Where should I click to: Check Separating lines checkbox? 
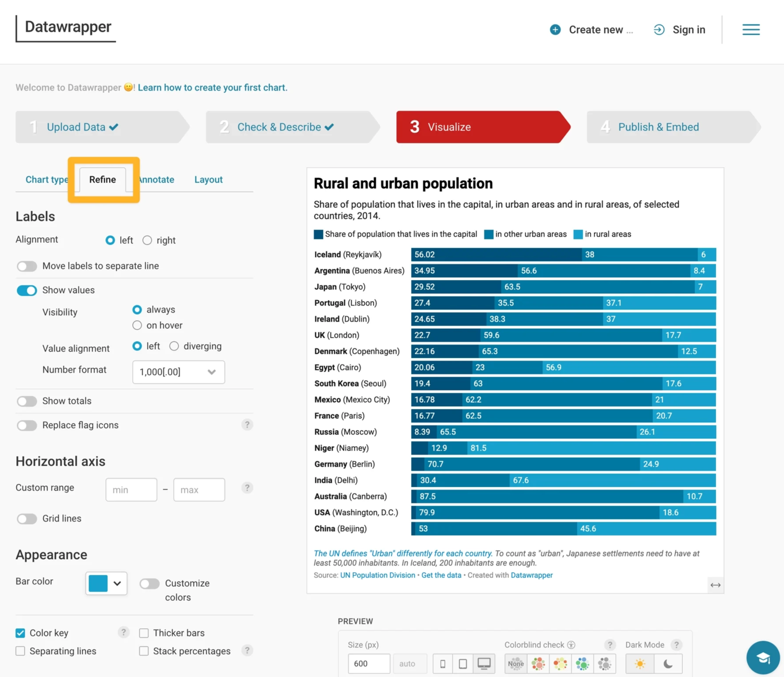(20, 651)
